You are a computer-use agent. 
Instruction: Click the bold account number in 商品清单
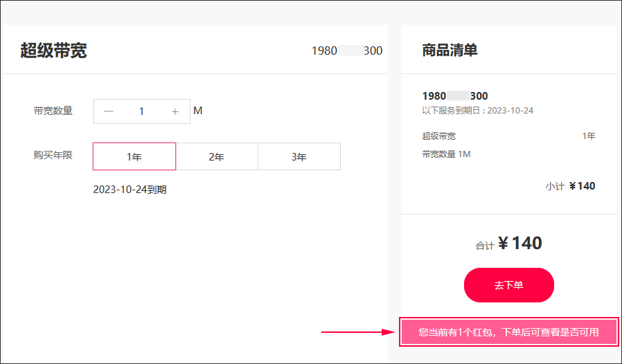pyautogui.click(x=455, y=96)
